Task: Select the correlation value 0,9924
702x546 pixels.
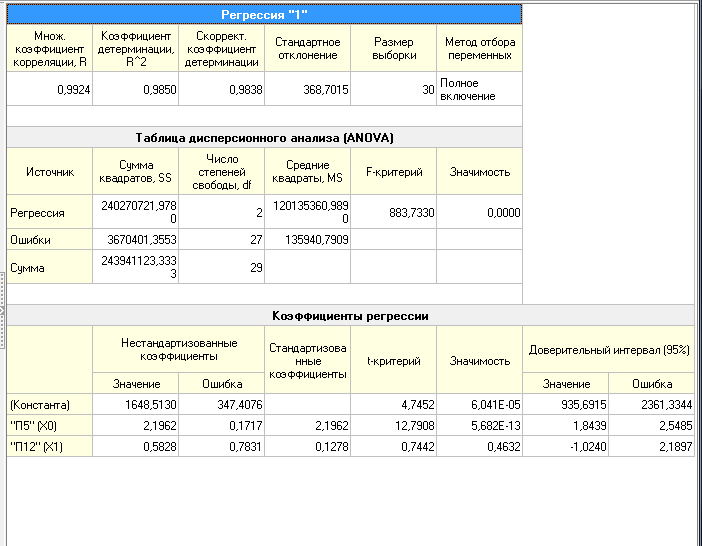Action: pos(50,89)
